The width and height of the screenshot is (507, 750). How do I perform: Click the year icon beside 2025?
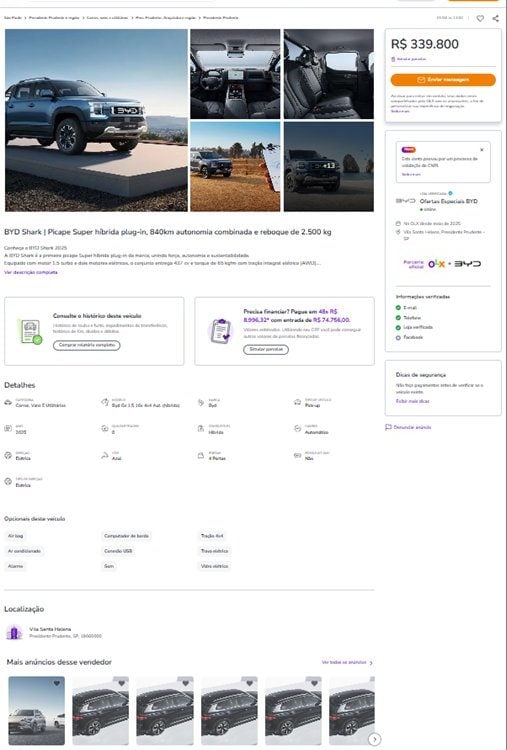[x=8, y=429]
